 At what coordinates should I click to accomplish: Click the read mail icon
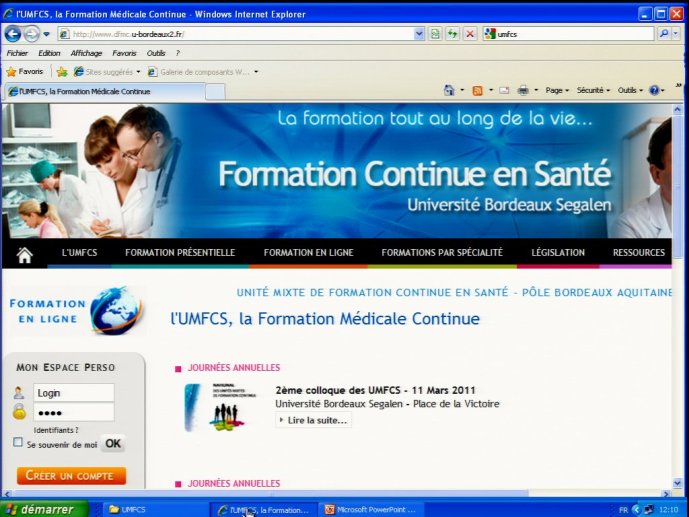tap(504, 90)
